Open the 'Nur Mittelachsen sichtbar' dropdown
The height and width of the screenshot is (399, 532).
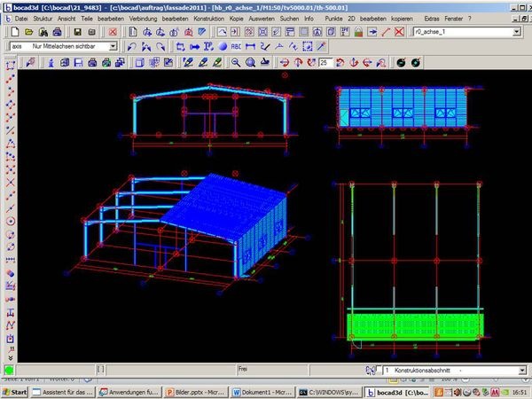[x=113, y=46]
